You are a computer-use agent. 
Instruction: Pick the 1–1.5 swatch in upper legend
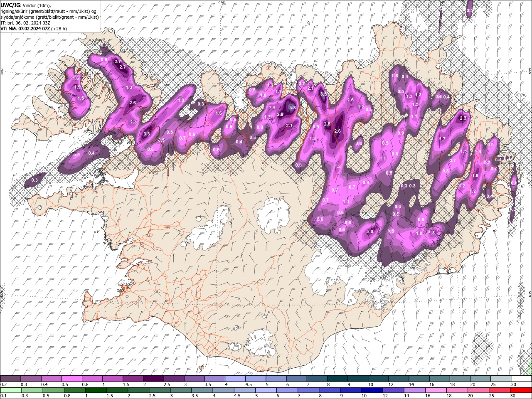click(112, 379)
